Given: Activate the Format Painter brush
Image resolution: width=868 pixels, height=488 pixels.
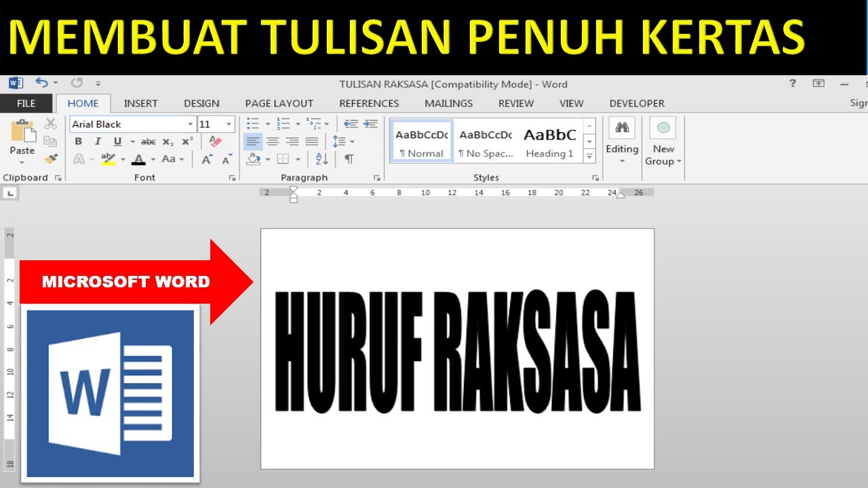Looking at the screenshot, I should [50, 159].
